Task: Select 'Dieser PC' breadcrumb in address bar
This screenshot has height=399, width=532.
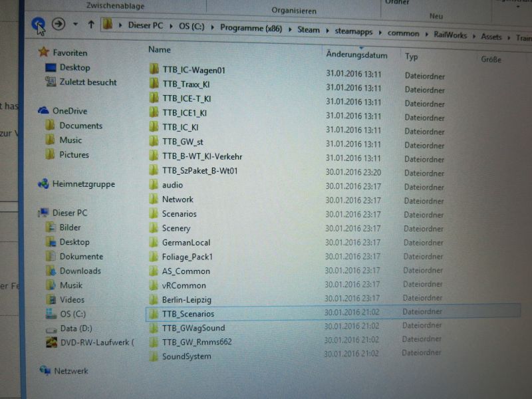Action: pos(145,25)
